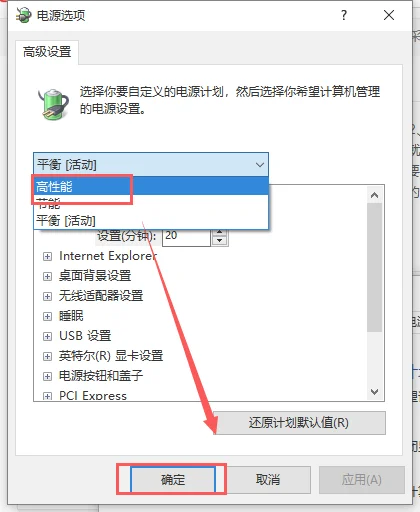Click the question mark help icon
420x512 pixels.
pyautogui.click(x=344, y=15)
